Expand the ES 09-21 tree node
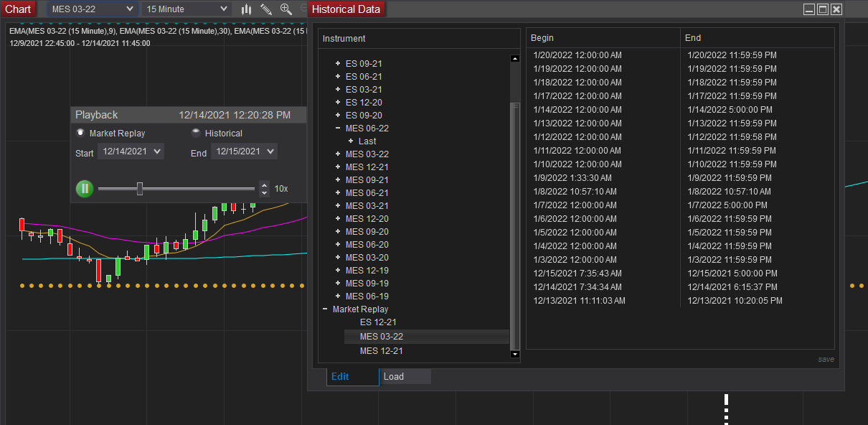Viewport: 868px width, 425px height. tap(338, 64)
